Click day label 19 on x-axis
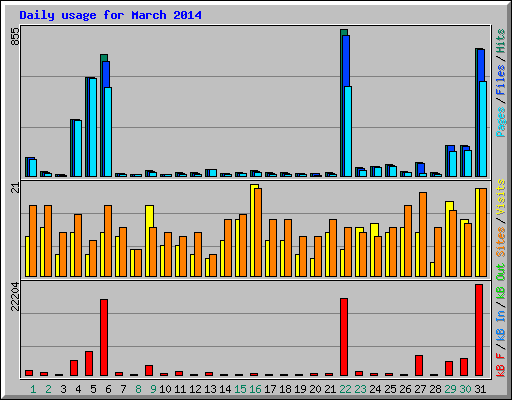The width and height of the screenshot is (512, 400). 300,389
